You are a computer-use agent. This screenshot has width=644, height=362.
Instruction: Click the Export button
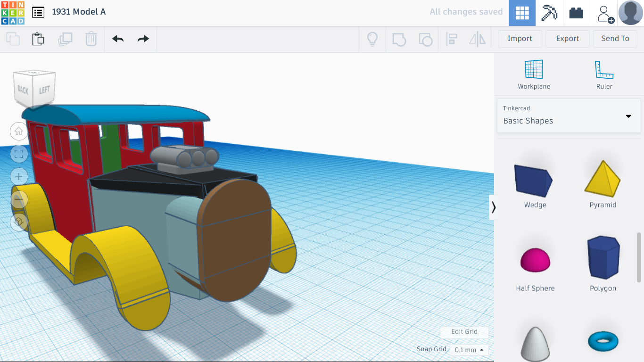(x=567, y=38)
